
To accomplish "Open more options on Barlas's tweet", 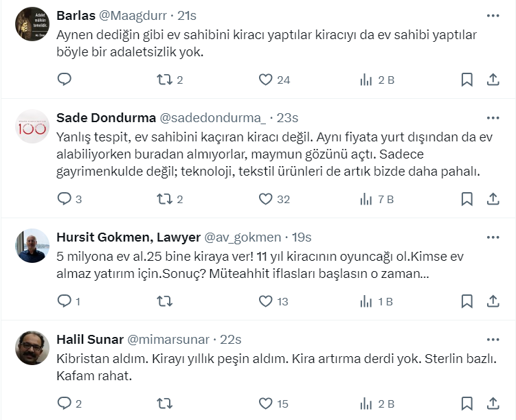I will (x=493, y=15).
